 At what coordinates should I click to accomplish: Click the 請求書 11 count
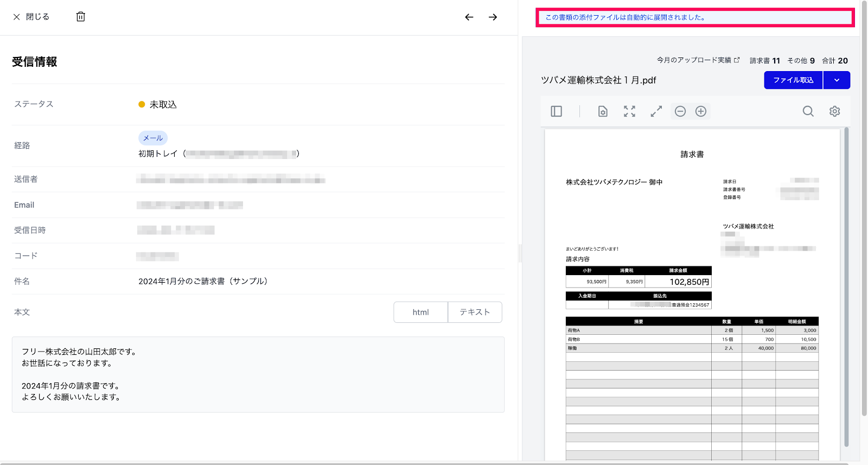(x=765, y=61)
